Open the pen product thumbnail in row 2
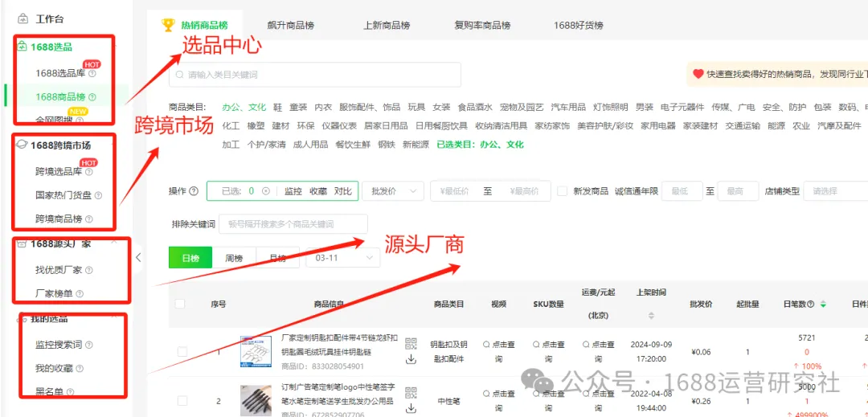The width and height of the screenshot is (868, 417). [x=256, y=401]
